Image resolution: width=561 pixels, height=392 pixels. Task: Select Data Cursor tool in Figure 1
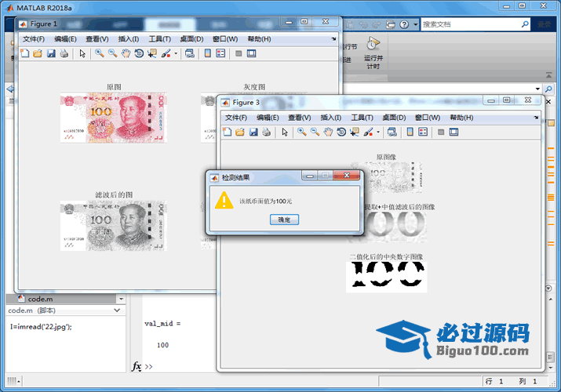pos(152,53)
